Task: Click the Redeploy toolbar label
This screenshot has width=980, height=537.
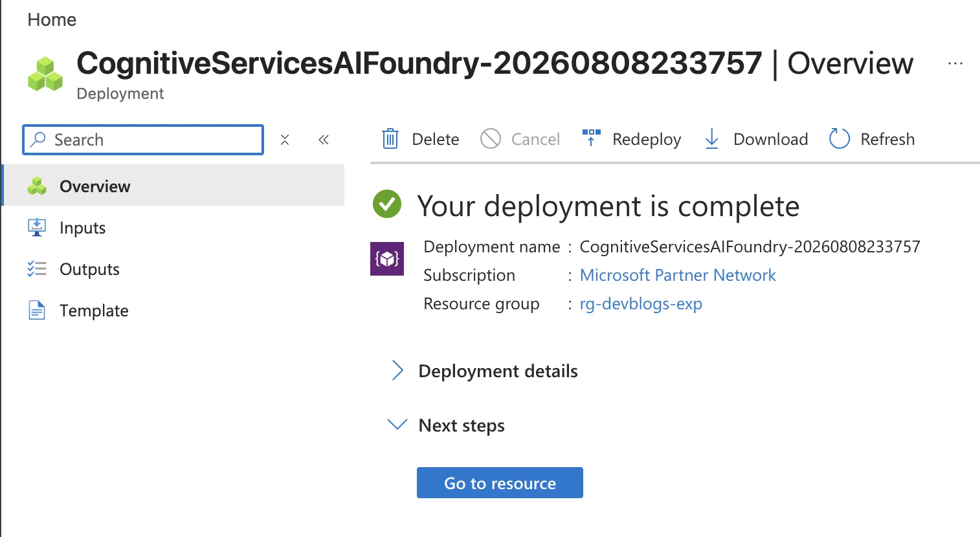Action: pos(647,140)
